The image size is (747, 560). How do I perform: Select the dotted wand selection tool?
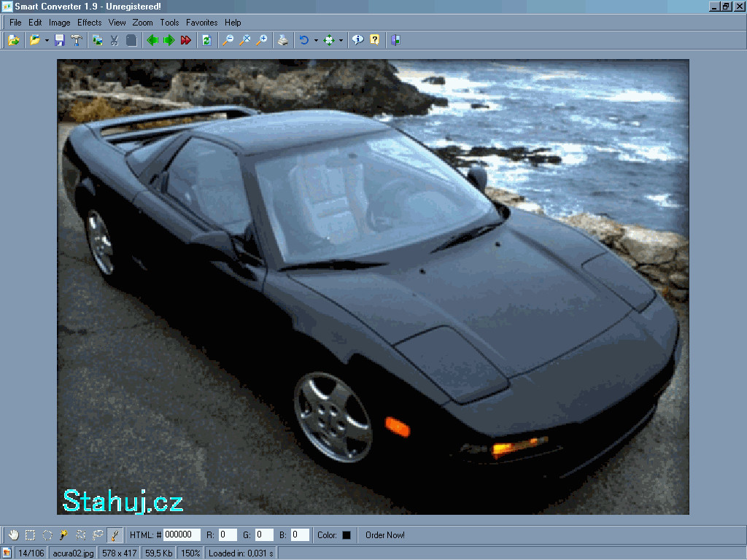[x=81, y=534]
